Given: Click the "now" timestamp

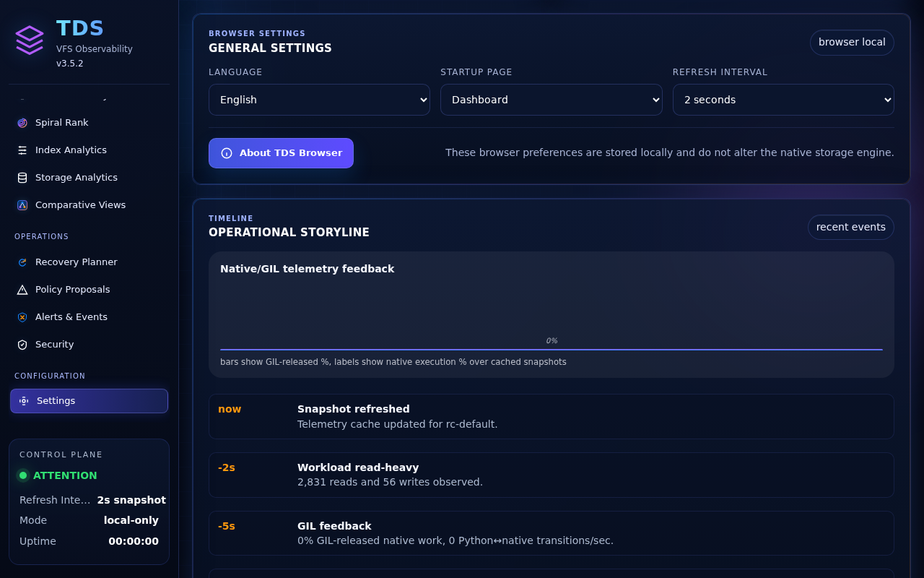Looking at the screenshot, I should click(230, 409).
